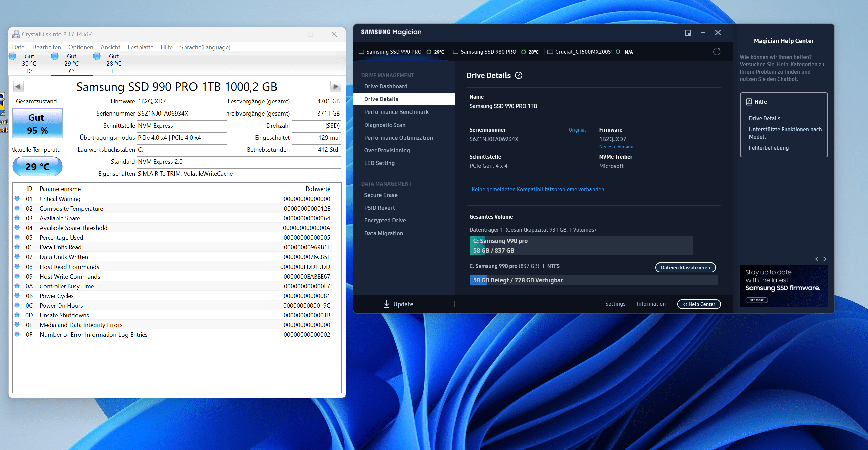Viewport: 868px width, 450px height.
Task: Open the Bearbeiten menu
Action: tap(47, 47)
